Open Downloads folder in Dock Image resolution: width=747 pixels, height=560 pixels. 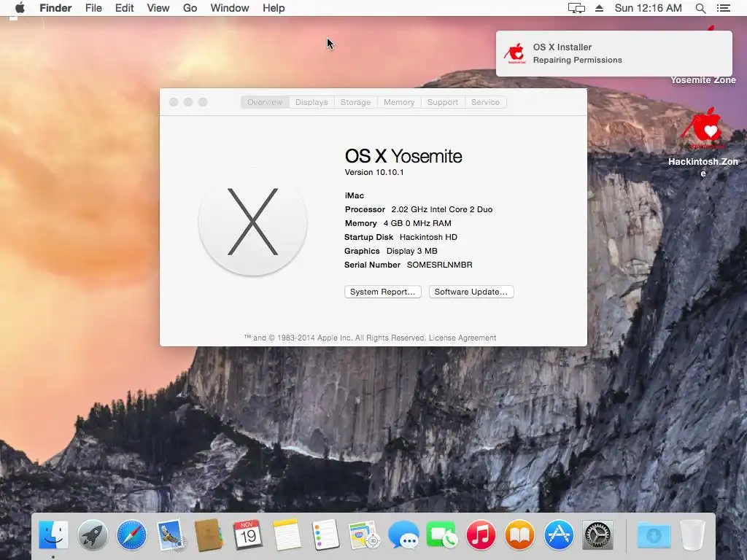pos(654,535)
